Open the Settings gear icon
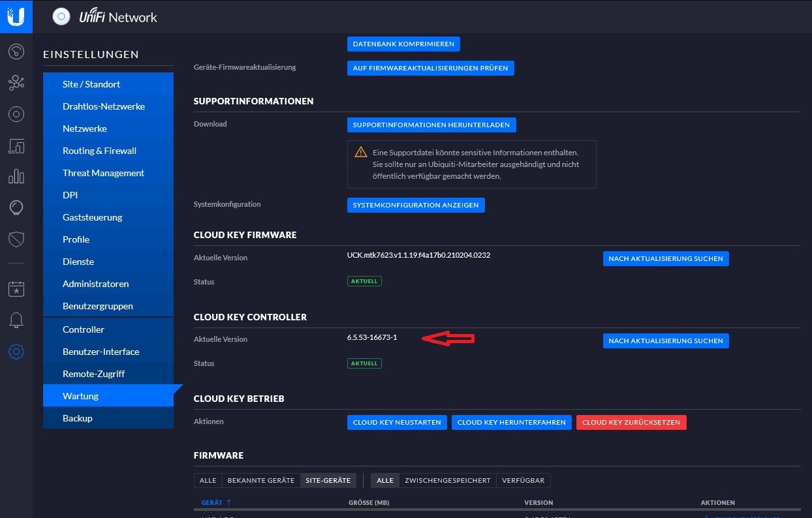This screenshot has width=812, height=518. pos(16,352)
